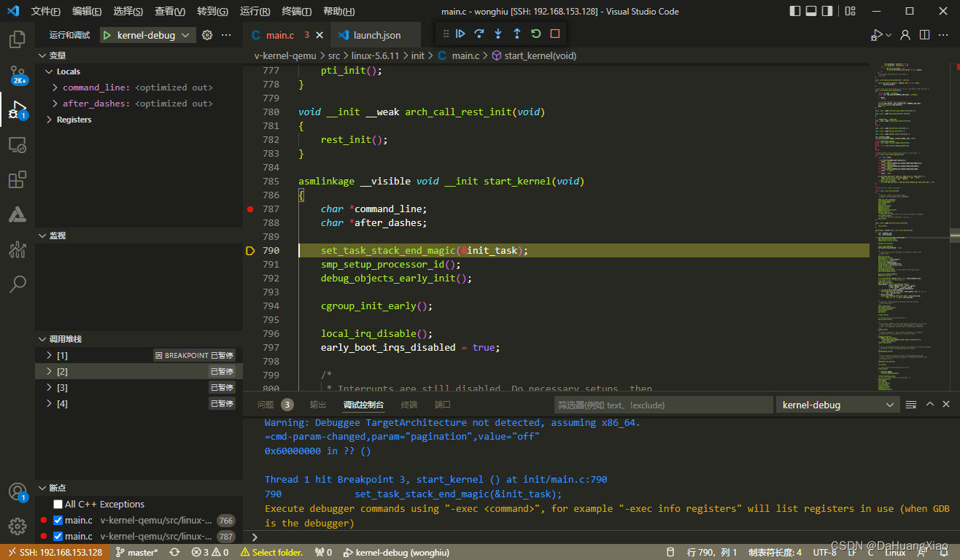Switch to the launch.json editor tab
The width and height of the screenshot is (960, 560).
click(376, 35)
